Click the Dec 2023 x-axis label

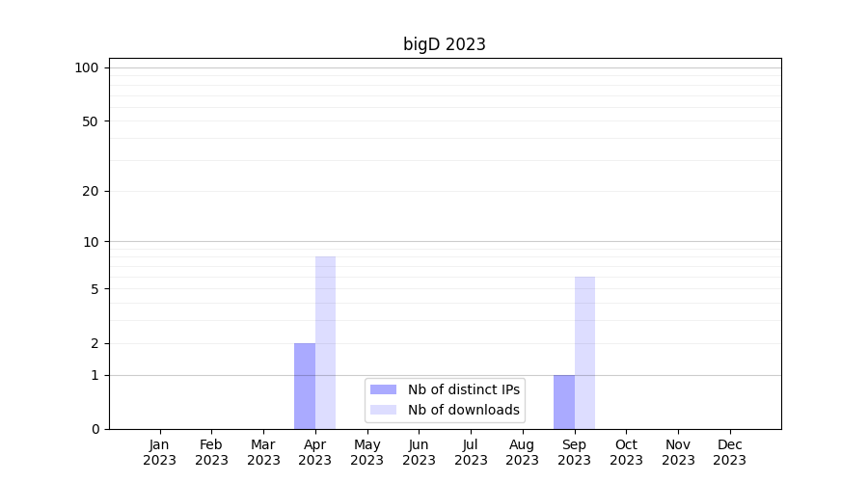point(729,452)
